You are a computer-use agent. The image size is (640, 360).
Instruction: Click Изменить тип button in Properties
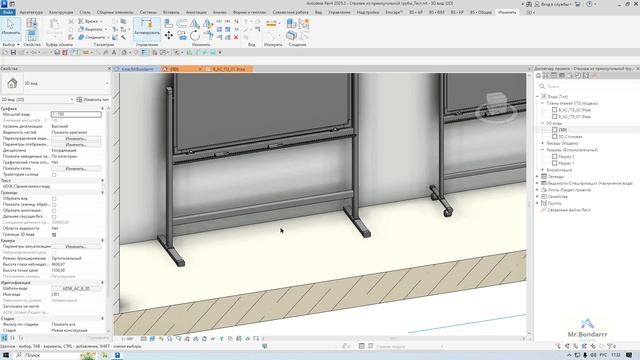(93, 100)
